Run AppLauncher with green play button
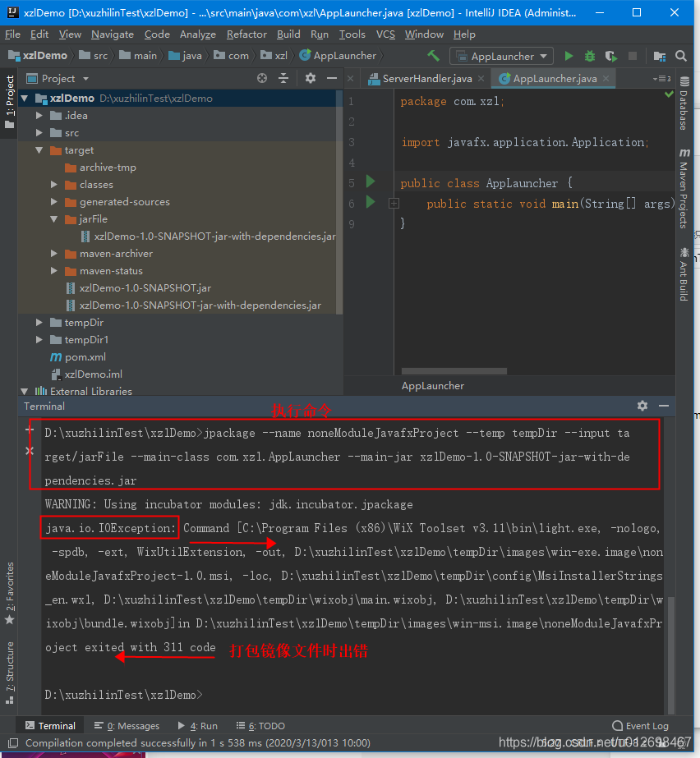The height and width of the screenshot is (758, 700). click(569, 56)
